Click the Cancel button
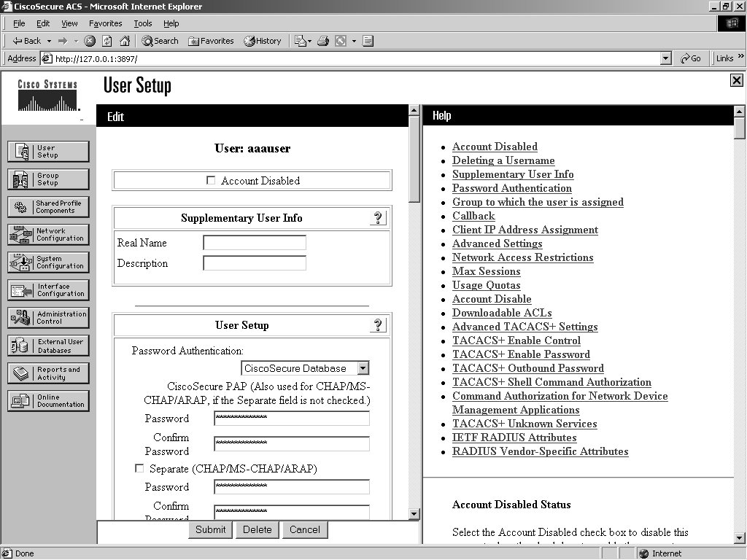The height and width of the screenshot is (560, 747). [x=305, y=529]
